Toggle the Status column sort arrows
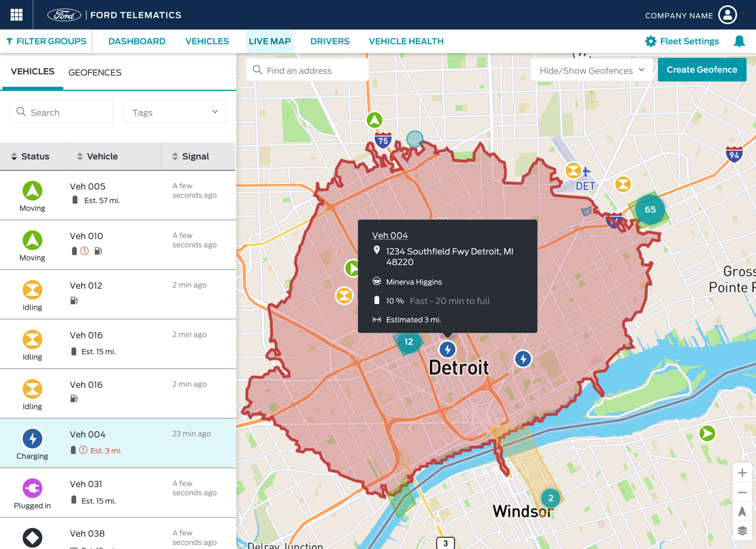This screenshot has width=756, height=549. coord(14,156)
